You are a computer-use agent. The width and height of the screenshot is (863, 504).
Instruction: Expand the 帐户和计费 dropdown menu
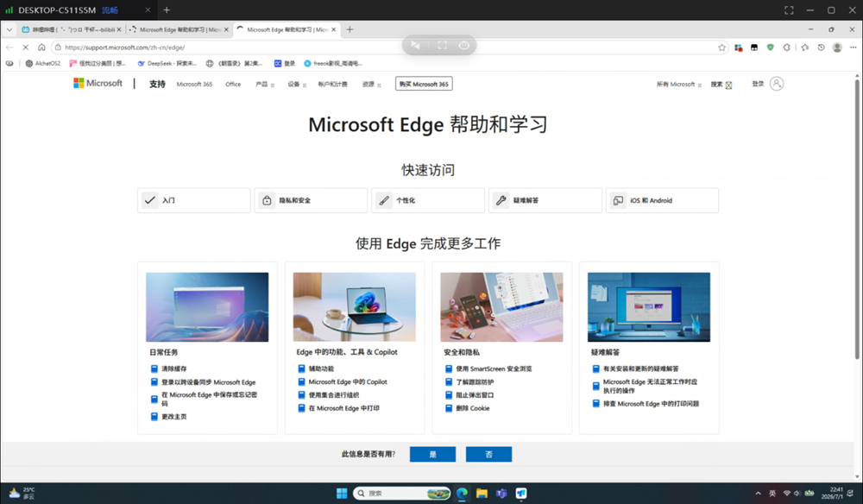tap(332, 85)
